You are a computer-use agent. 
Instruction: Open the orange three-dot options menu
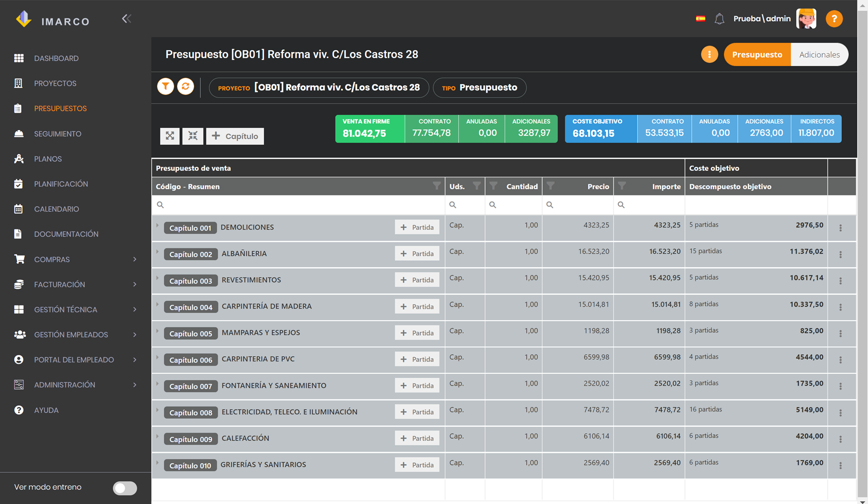[x=709, y=54]
